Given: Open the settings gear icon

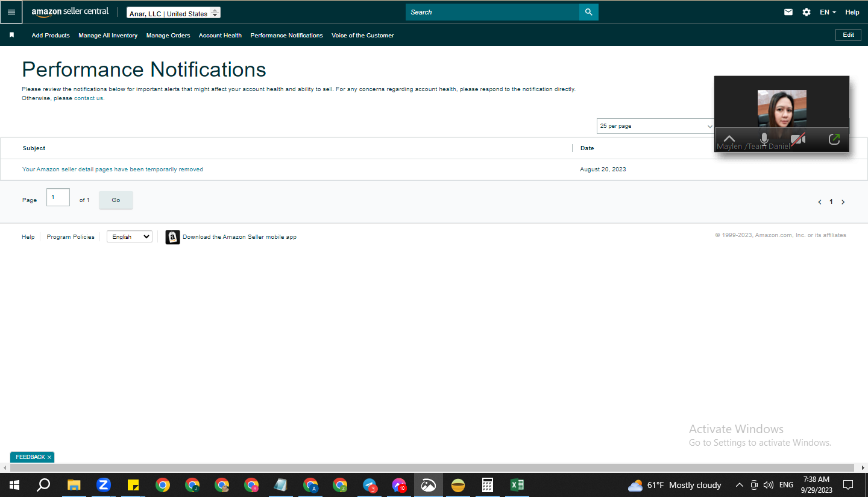Looking at the screenshot, I should click(807, 12).
